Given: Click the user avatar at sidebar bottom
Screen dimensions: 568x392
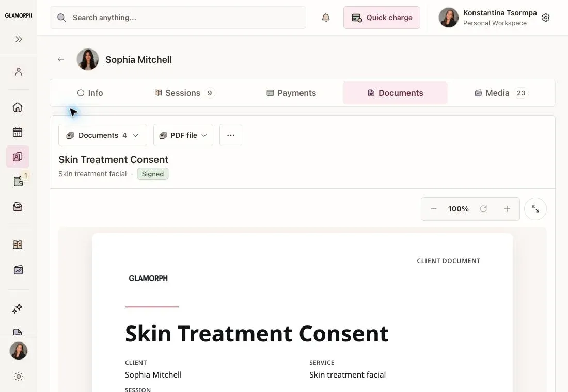Looking at the screenshot, I should click(x=19, y=351).
